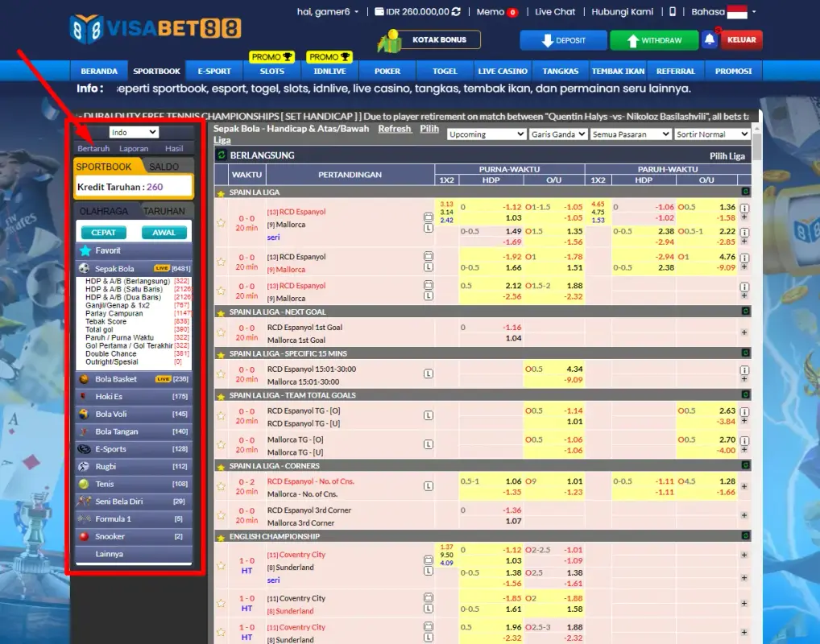This screenshot has height=644, width=820.
Task: Refresh the ENGLISH CHAMPIONSHIP section icon
Action: 746,536
